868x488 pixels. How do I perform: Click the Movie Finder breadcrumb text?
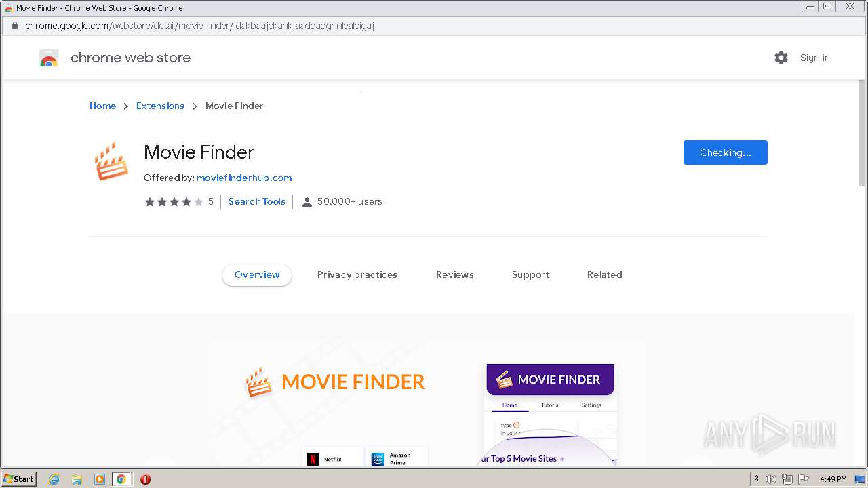(235, 106)
